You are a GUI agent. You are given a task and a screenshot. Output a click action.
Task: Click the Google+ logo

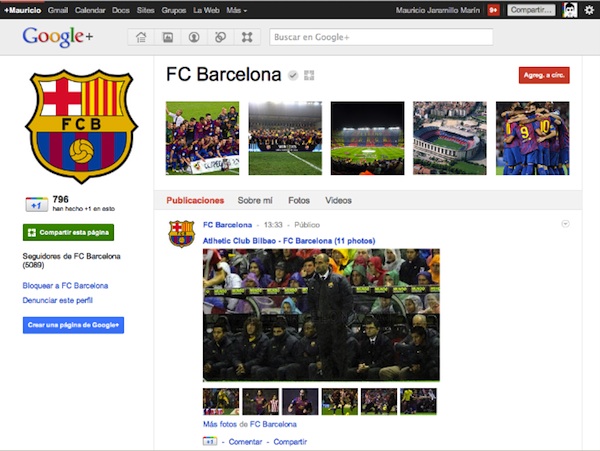tap(58, 37)
